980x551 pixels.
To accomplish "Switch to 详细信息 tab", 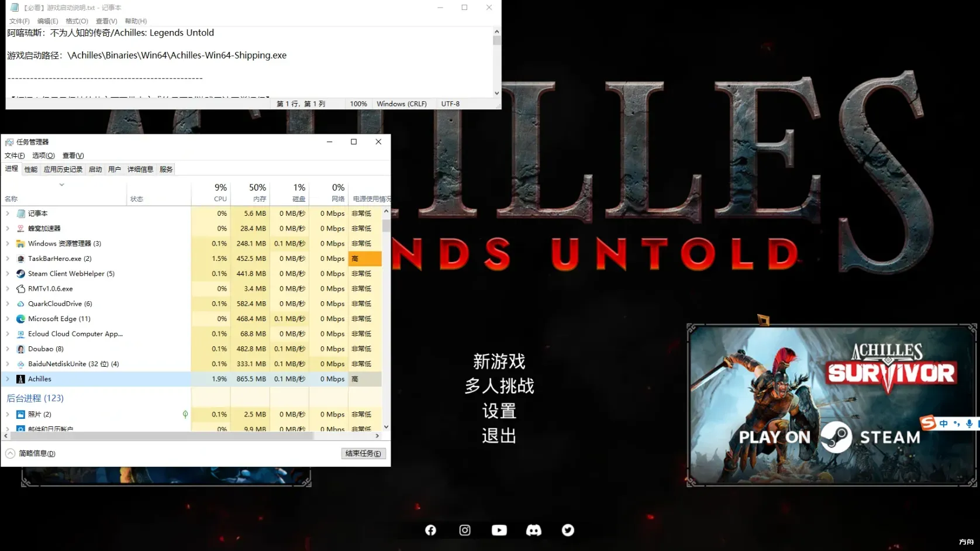I will (x=140, y=170).
